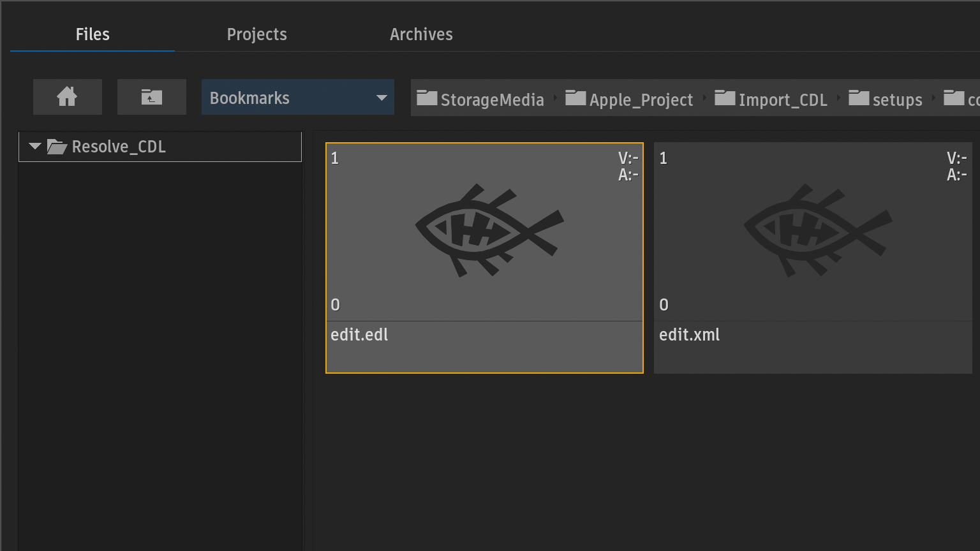The image size is (980, 551).
Task: Jump to Apple_Project folder in breadcrumb
Action: [x=630, y=99]
